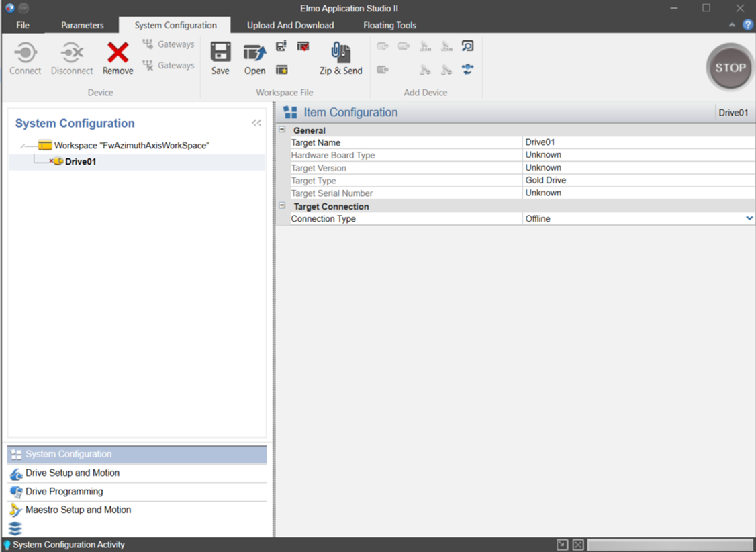The height and width of the screenshot is (552, 756).
Task: Collapse the ribbon with the up arrow
Action: [x=732, y=25]
